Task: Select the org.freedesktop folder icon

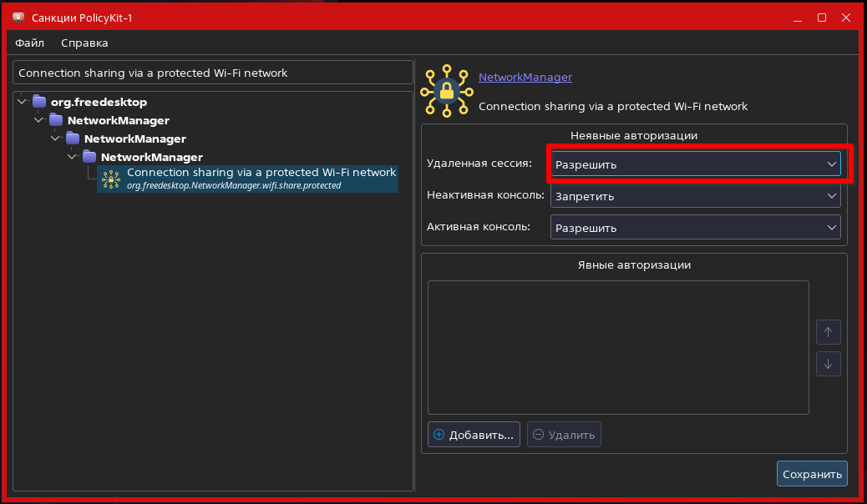Action: (x=39, y=102)
